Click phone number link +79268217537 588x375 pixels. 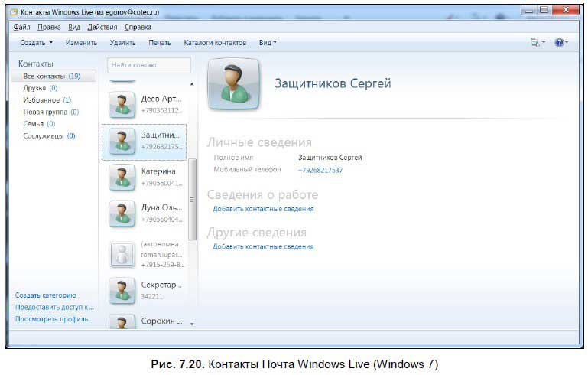(x=320, y=171)
